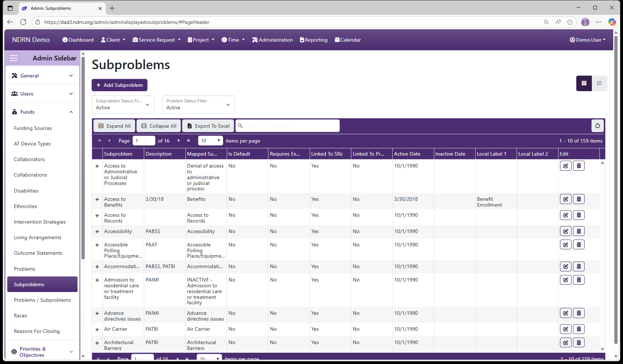Open the Project menu
623x364 pixels.
pyautogui.click(x=201, y=40)
